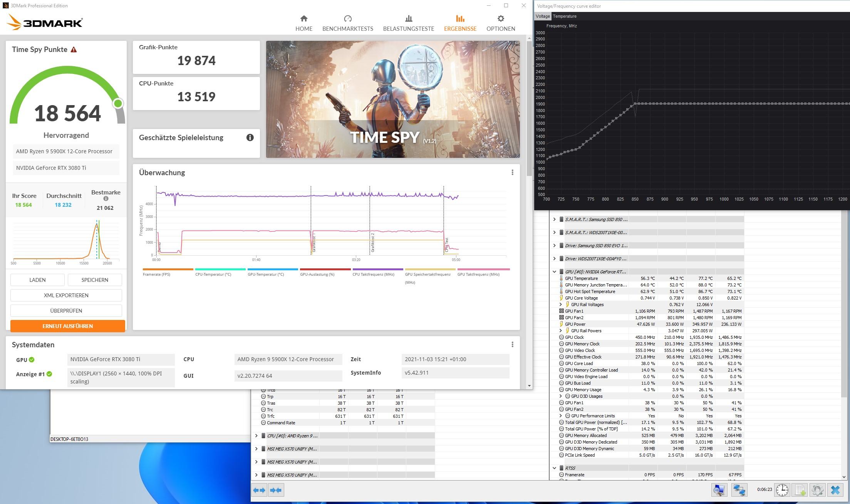Click the Time Spy preview image
Viewport: 850px width, 504px height.
393,99
